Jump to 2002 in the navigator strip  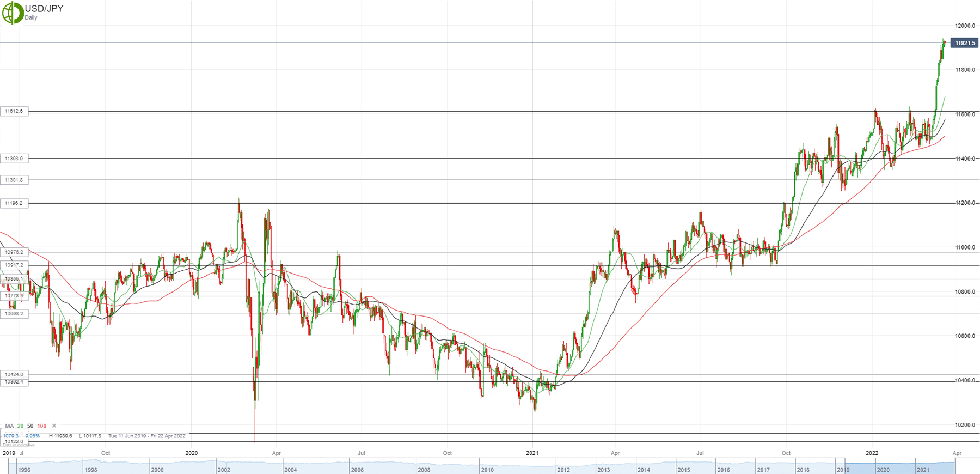224,470
